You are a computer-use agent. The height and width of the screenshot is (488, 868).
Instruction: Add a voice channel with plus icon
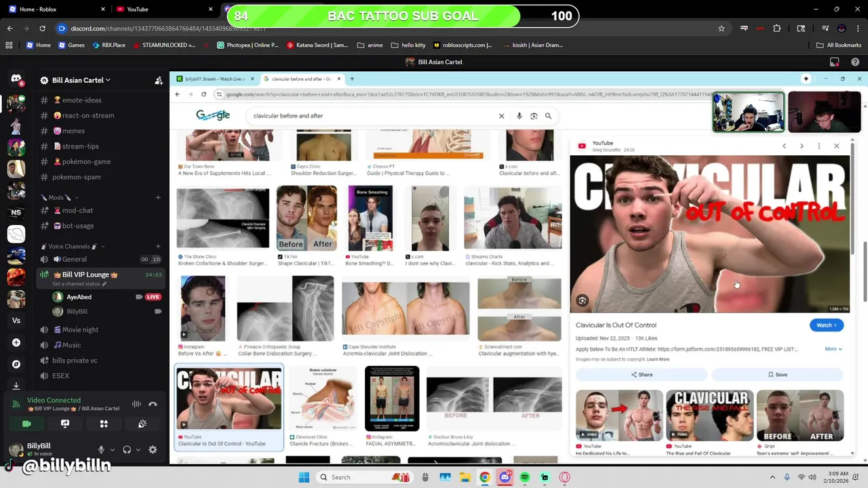pyautogui.click(x=158, y=246)
